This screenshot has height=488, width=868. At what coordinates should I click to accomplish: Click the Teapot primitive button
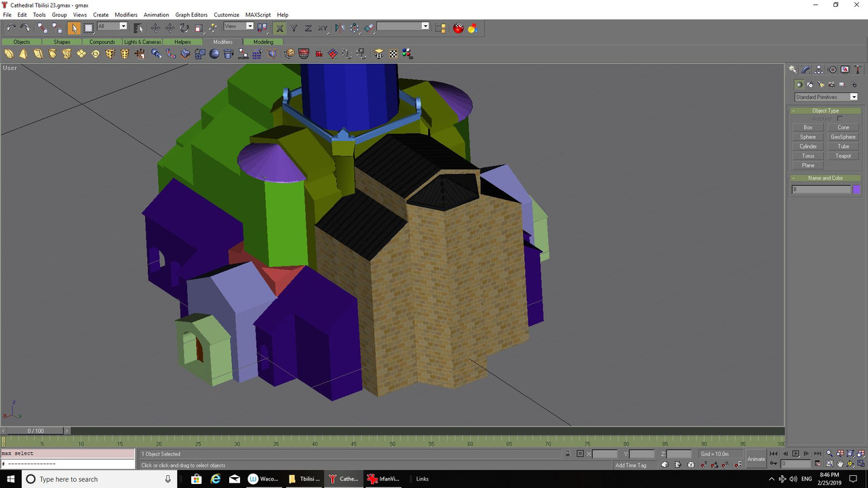[843, 156]
